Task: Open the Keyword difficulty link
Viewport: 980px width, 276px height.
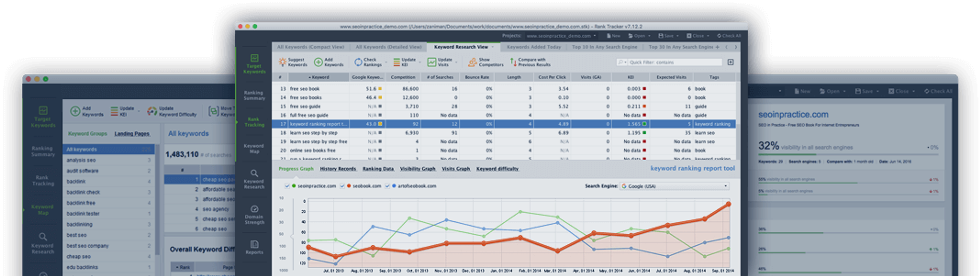Action: click(x=497, y=169)
